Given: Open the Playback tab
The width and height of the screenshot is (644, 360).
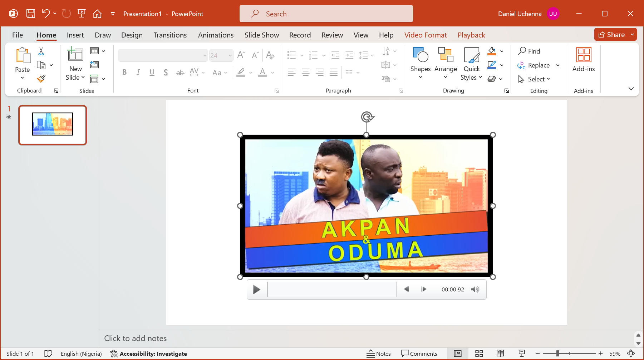Looking at the screenshot, I should pos(471,35).
